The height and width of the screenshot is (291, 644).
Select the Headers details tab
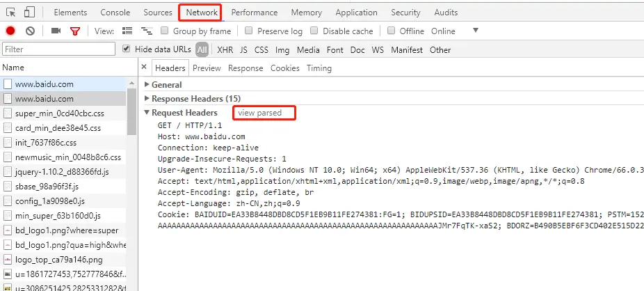click(170, 68)
